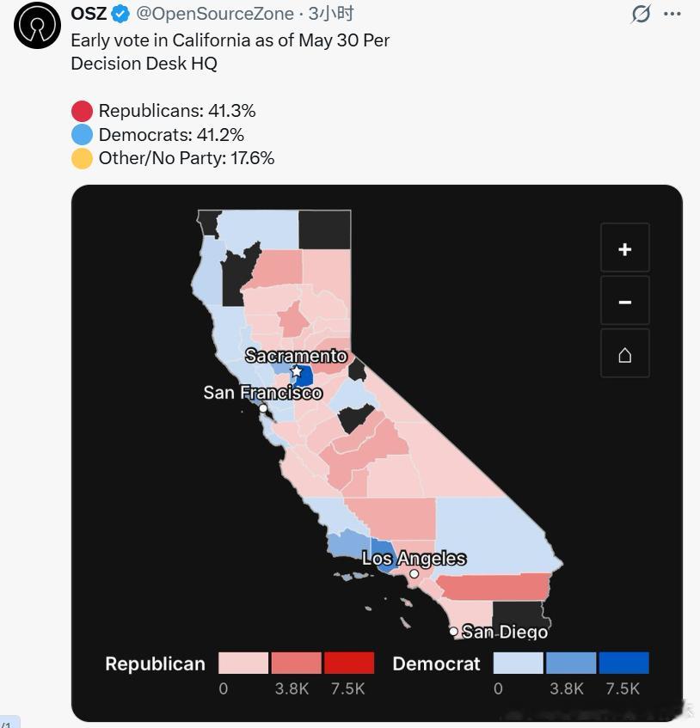Select the darkest blue Democrat legend swatch
Screen dimensions: 700x728
pos(623,663)
